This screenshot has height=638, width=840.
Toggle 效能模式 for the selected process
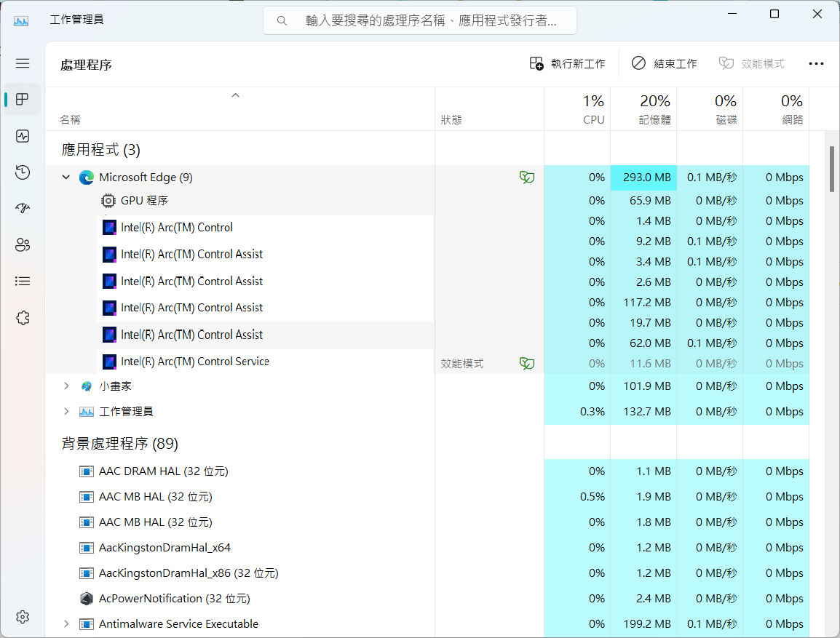pyautogui.click(x=751, y=64)
